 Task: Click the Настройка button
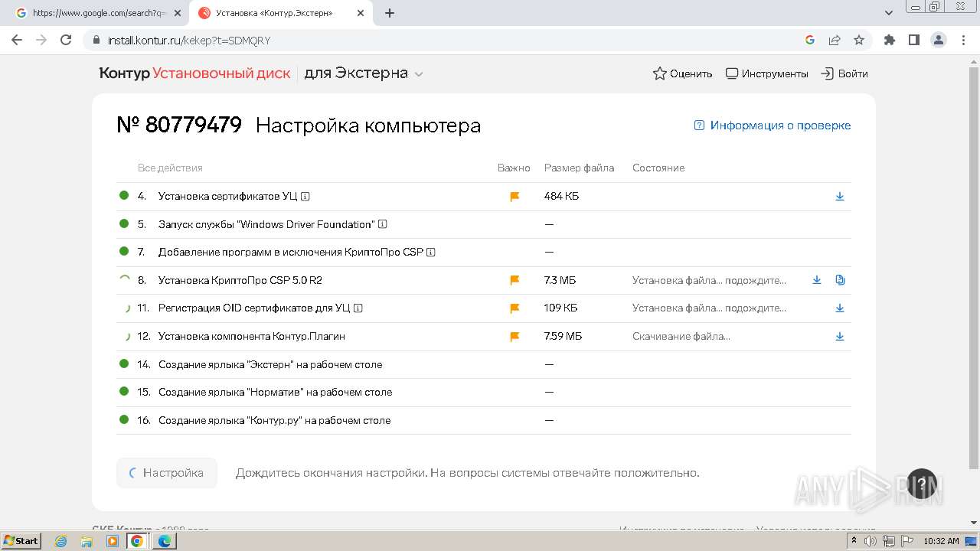(167, 473)
